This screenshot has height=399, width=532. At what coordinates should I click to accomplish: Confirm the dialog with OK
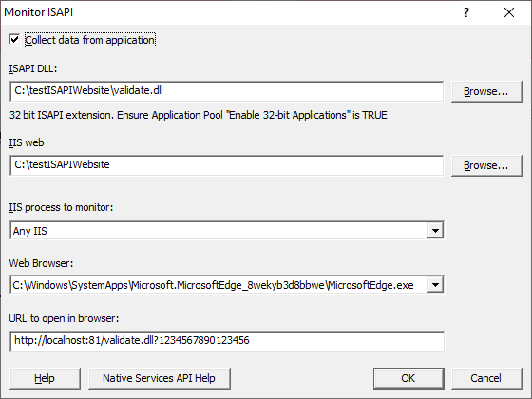tap(408, 378)
